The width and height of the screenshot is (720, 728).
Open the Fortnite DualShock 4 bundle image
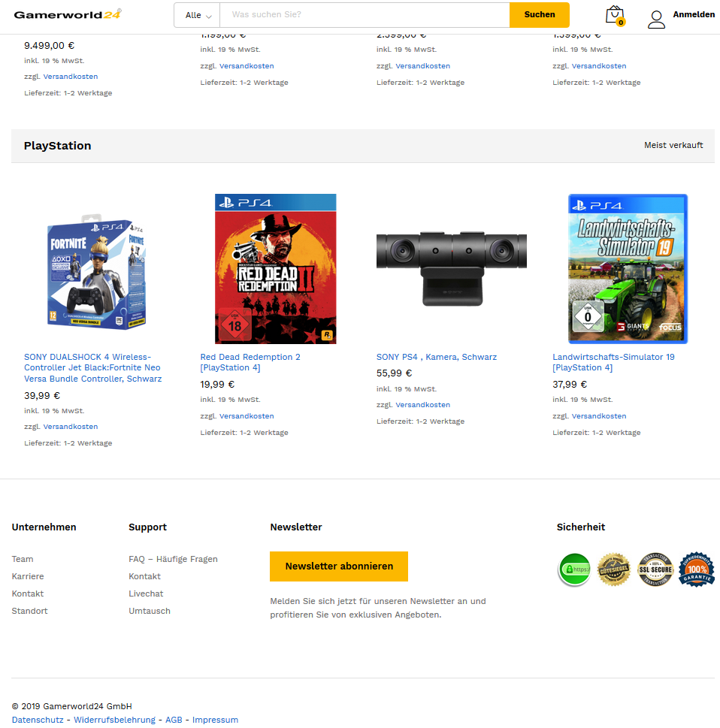97,272
